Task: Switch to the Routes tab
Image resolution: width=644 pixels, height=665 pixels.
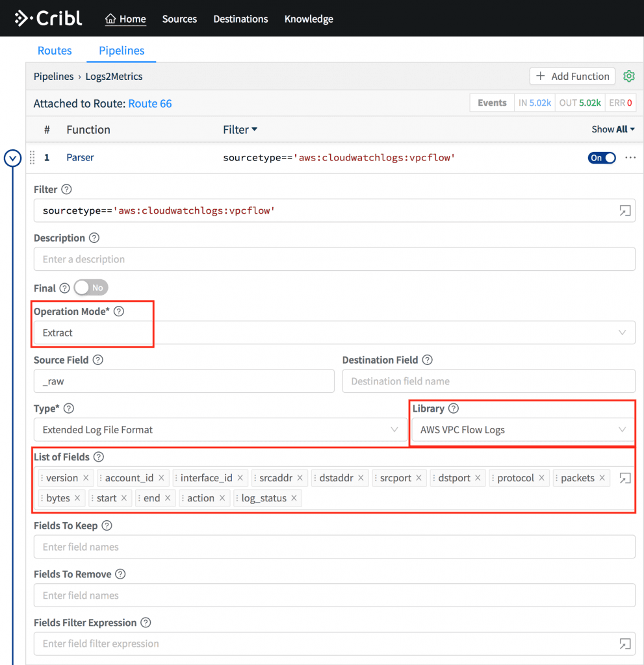Action: (x=55, y=50)
